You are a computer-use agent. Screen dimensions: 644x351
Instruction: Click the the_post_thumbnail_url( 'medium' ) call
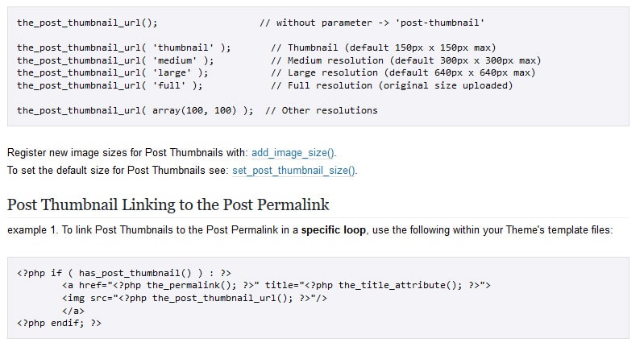coord(115,60)
